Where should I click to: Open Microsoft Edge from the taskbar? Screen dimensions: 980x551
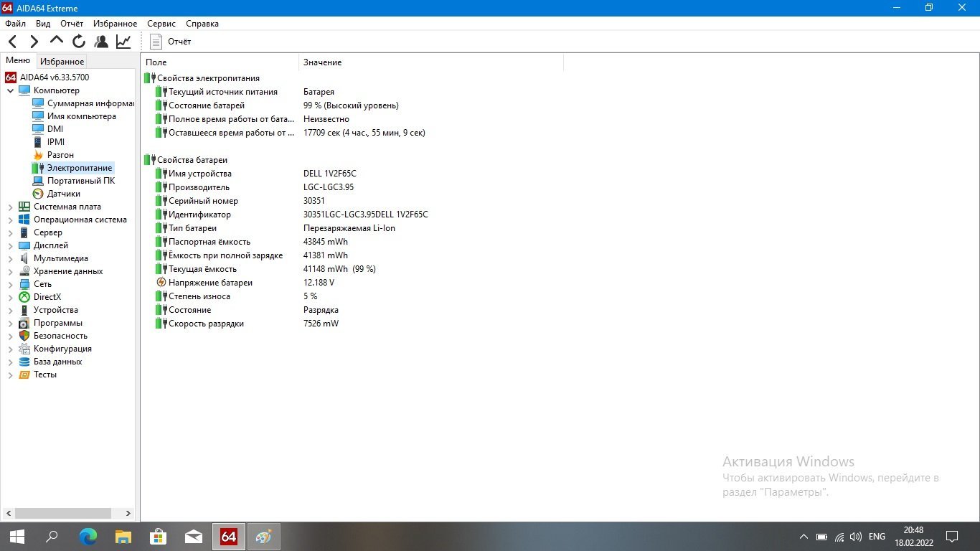pyautogui.click(x=88, y=536)
